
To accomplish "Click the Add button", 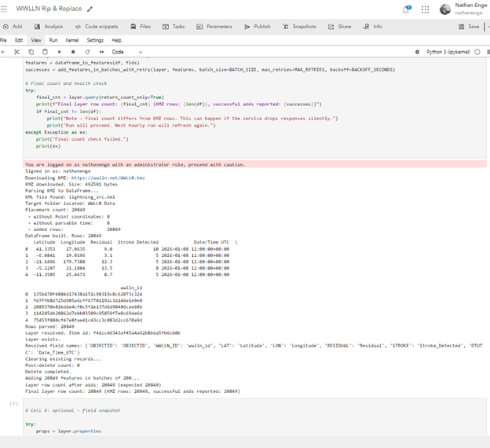I will (x=13, y=27).
